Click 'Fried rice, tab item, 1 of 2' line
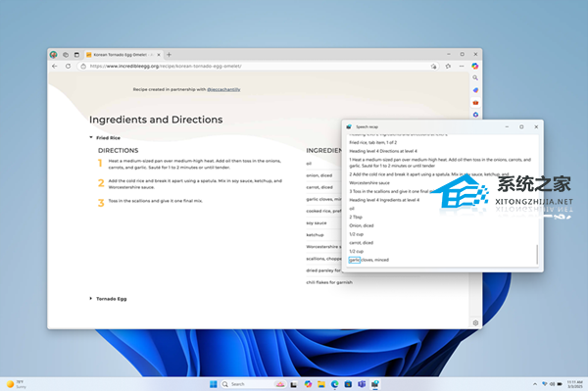Screen dimensions: 588x391 [x=372, y=142]
